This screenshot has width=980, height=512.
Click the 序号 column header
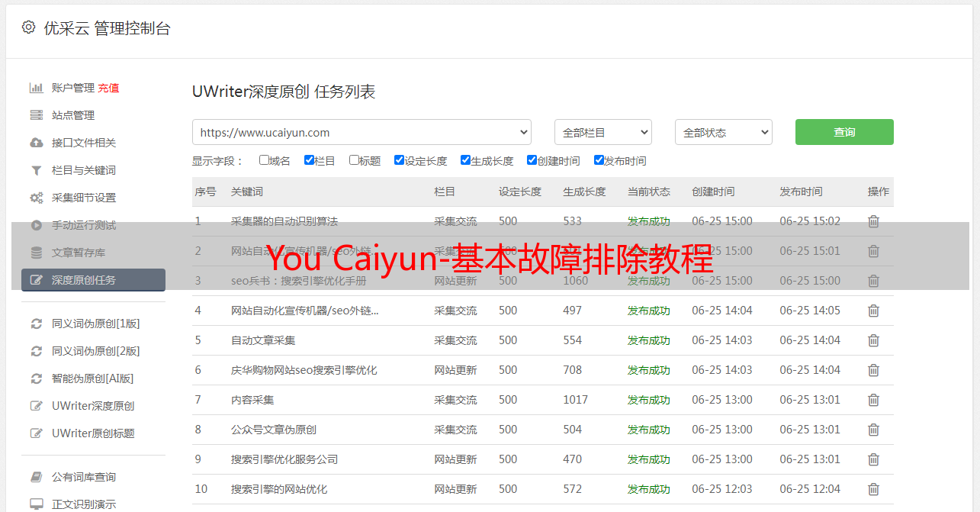pos(205,192)
